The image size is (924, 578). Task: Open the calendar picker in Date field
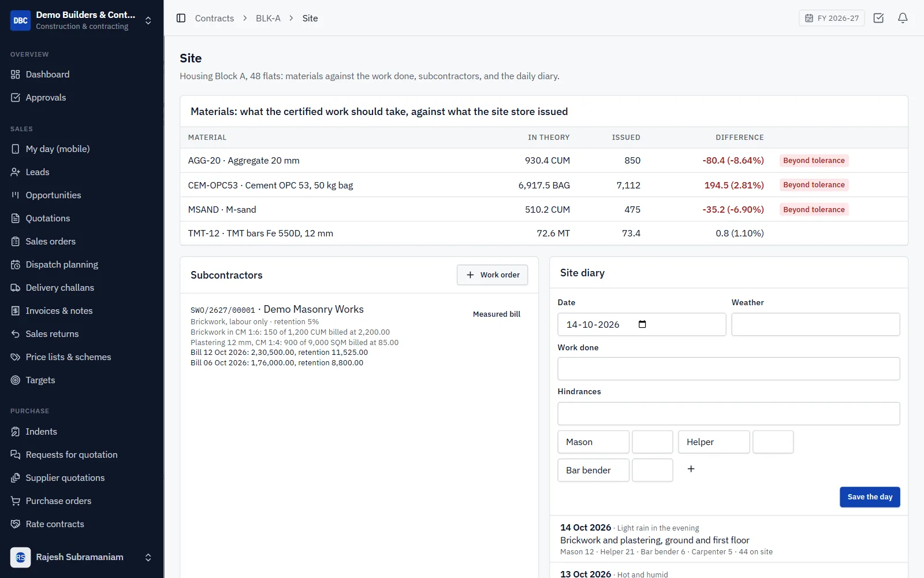coord(642,324)
